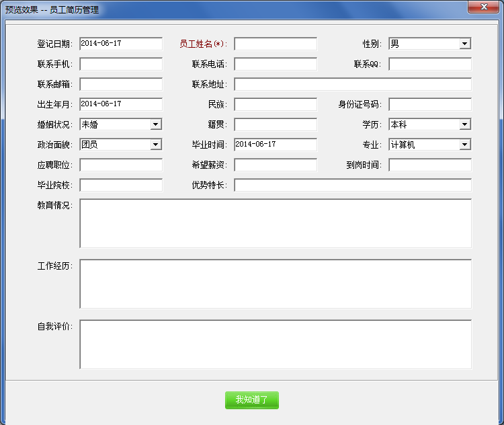The height and width of the screenshot is (425, 504).
Task: Click the 工作经历 multiline text area
Action: 276,284
